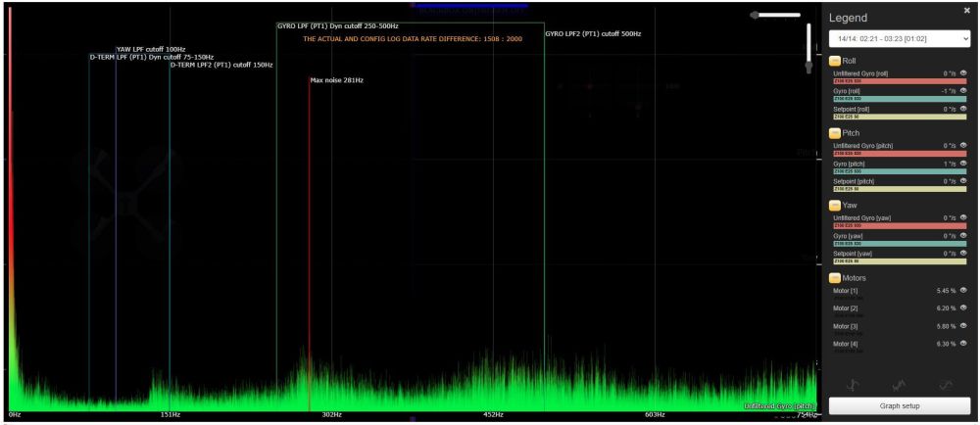
Task: Toggle Motor [1] visibility eye
Action: click(963, 291)
